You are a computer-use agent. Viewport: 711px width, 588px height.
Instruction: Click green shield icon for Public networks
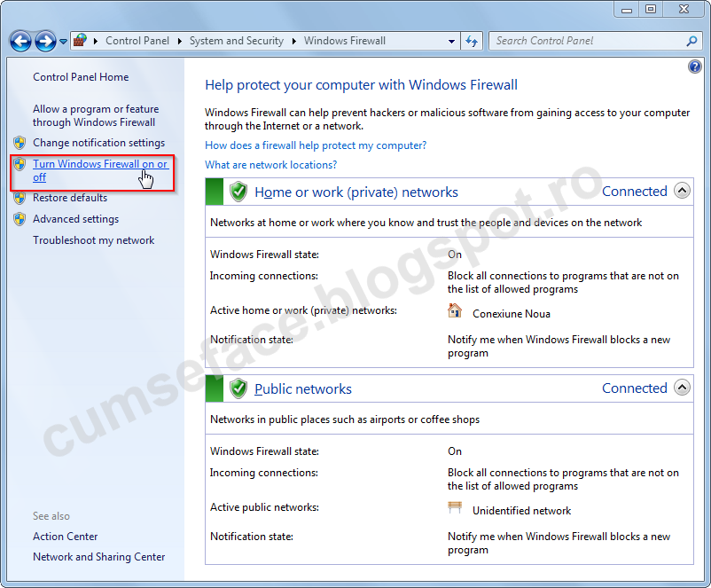point(238,388)
